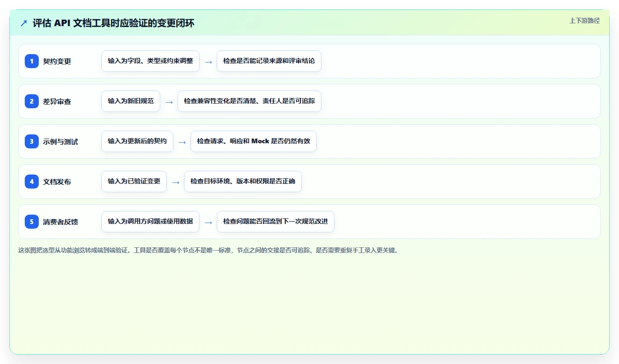Click the 契约变更 step label

tap(57, 61)
